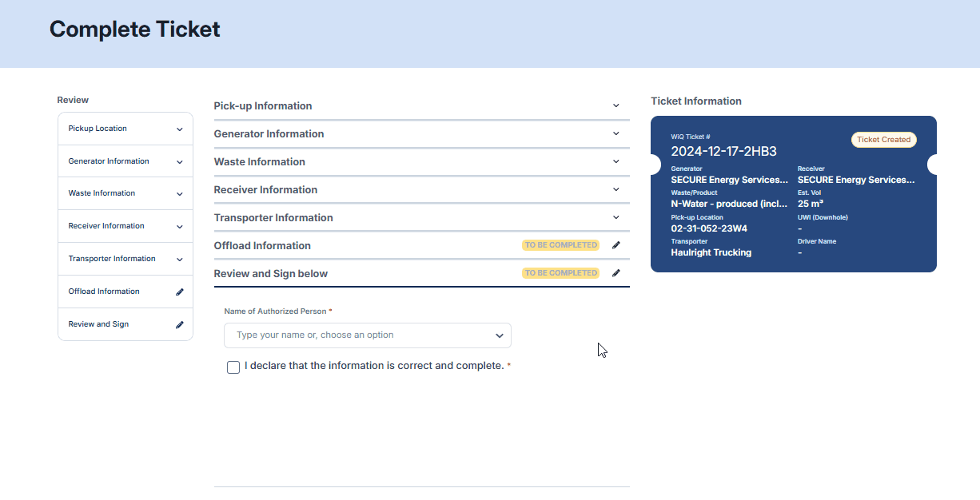Screen dimensions: 980x500
Task: Click the estimated volume 25 m³ value
Action: 811,204
